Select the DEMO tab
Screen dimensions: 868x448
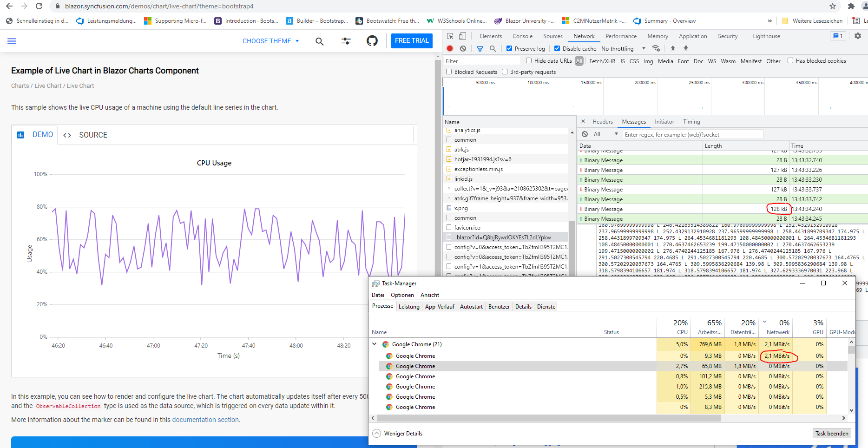pos(35,135)
